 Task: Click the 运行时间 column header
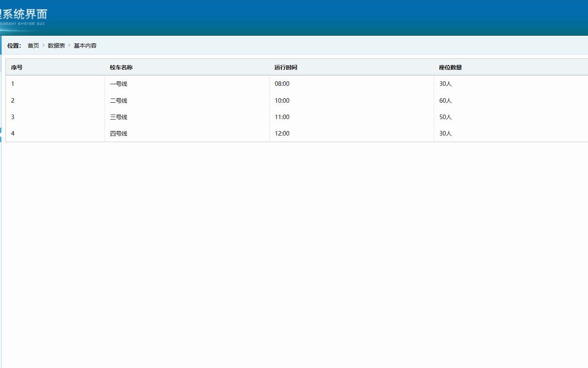point(286,67)
